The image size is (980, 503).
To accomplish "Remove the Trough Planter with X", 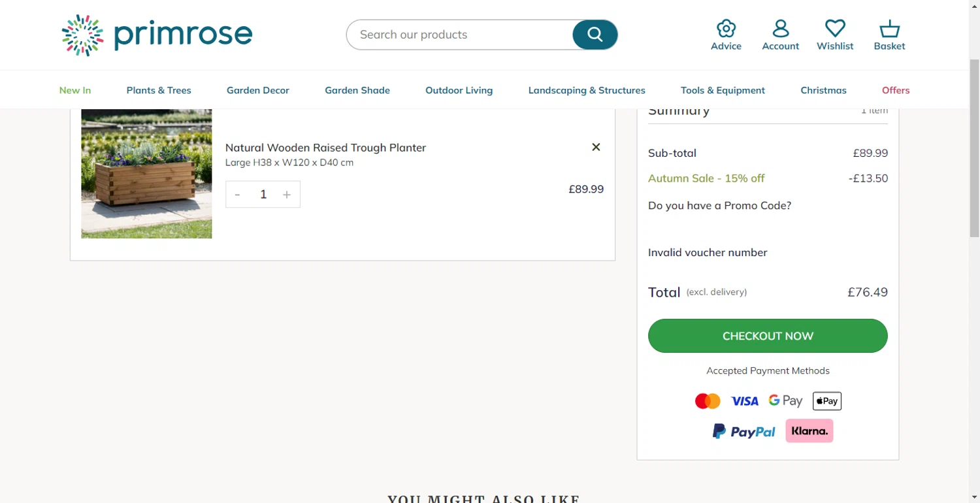I will pyautogui.click(x=596, y=147).
